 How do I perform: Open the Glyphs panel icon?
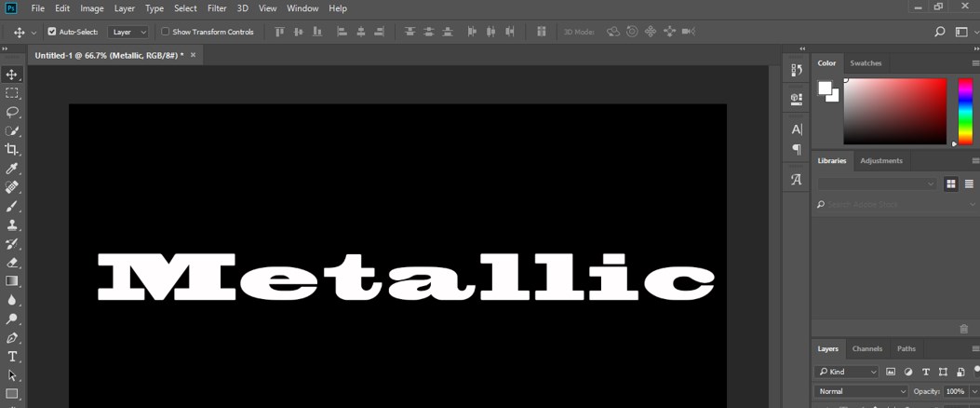tap(797, 180)
